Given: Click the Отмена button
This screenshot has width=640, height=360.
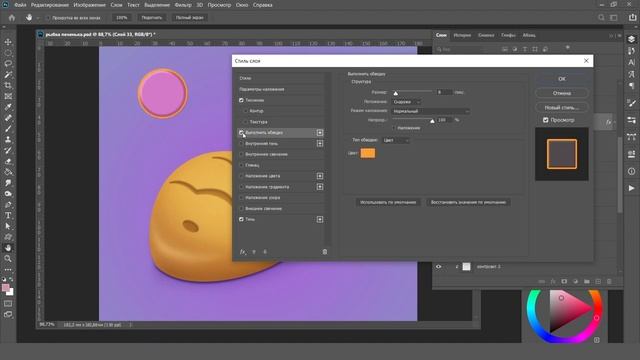Looking at the screenshot, I should coord(562,93).
